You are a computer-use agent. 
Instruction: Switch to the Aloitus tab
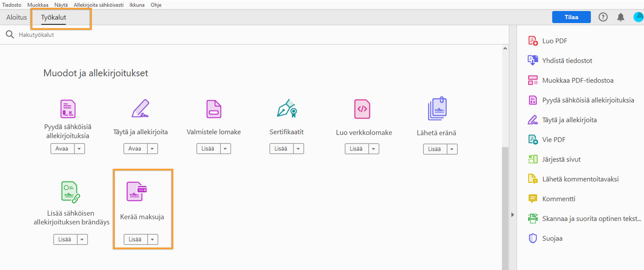click(x=16, y=17)
